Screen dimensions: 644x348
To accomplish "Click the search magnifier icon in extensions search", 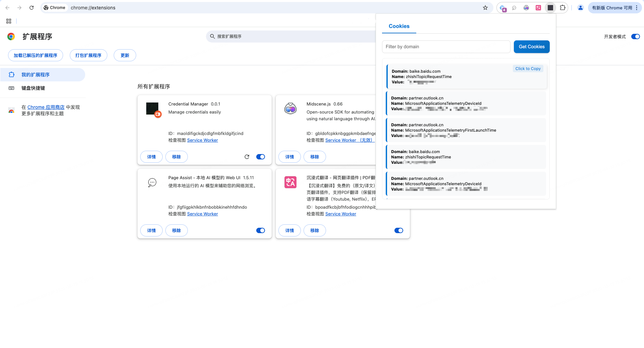I will pos(212,36).
